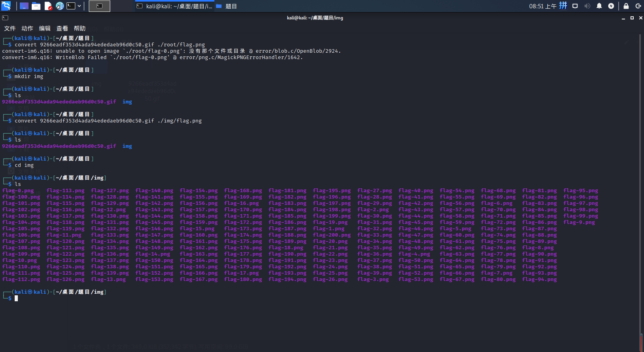Maximize the terminal window

632,18
